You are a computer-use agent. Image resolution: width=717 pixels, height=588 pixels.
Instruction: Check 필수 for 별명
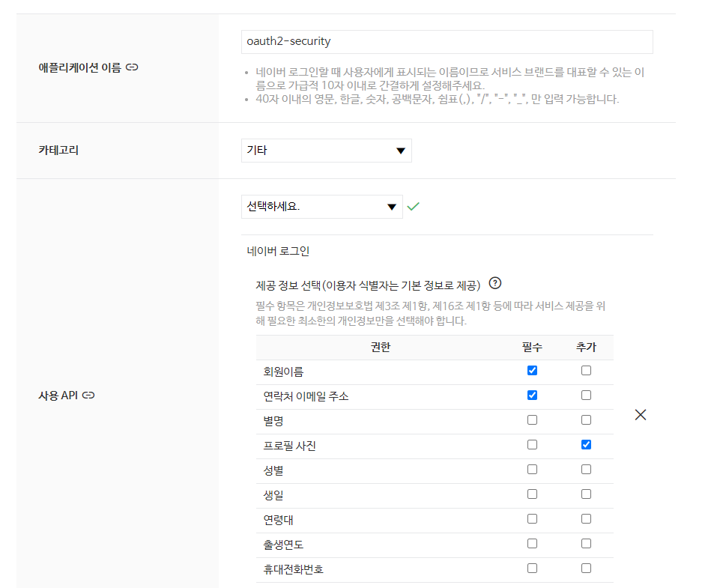pyautogui.click(x=532, y=419)
